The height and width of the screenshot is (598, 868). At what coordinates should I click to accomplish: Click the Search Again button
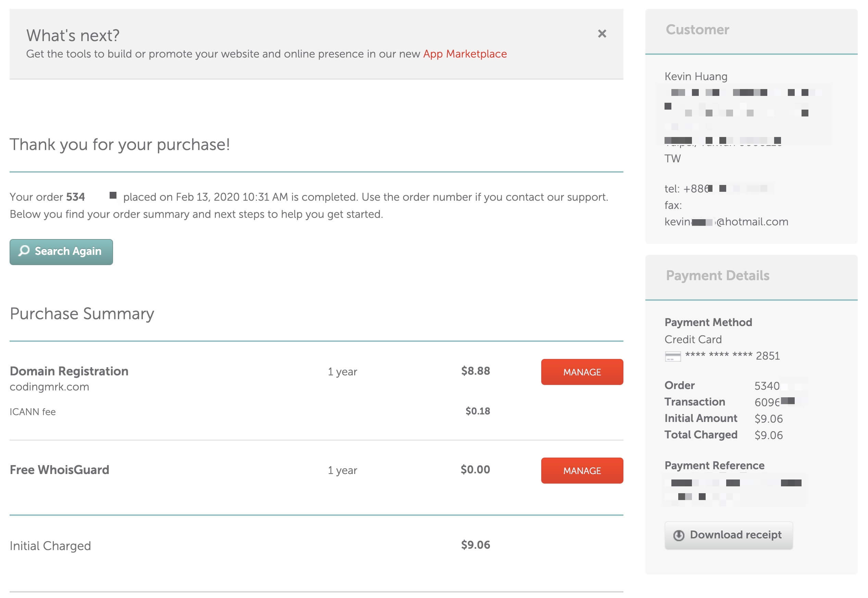(x=61, y=252)
